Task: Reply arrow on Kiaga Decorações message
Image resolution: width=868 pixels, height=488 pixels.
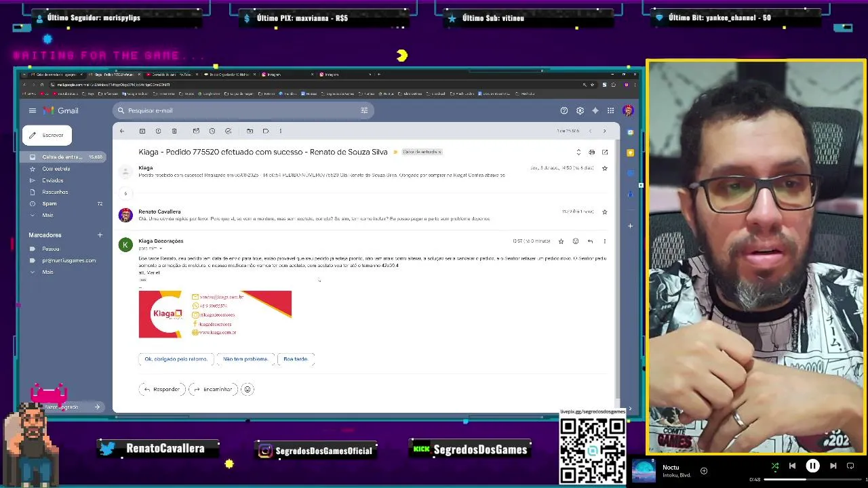Action: pos(590,241)
